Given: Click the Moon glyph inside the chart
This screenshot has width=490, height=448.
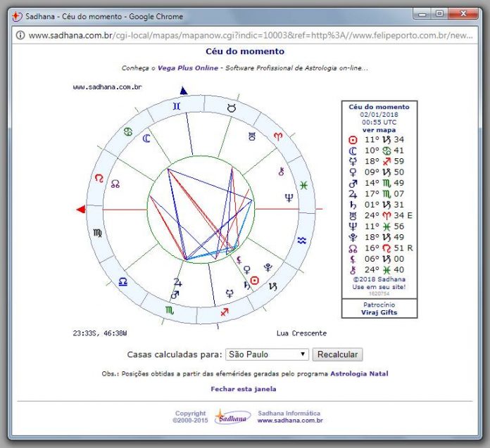Looking at the screenshot, I should [x=146, y=139].
